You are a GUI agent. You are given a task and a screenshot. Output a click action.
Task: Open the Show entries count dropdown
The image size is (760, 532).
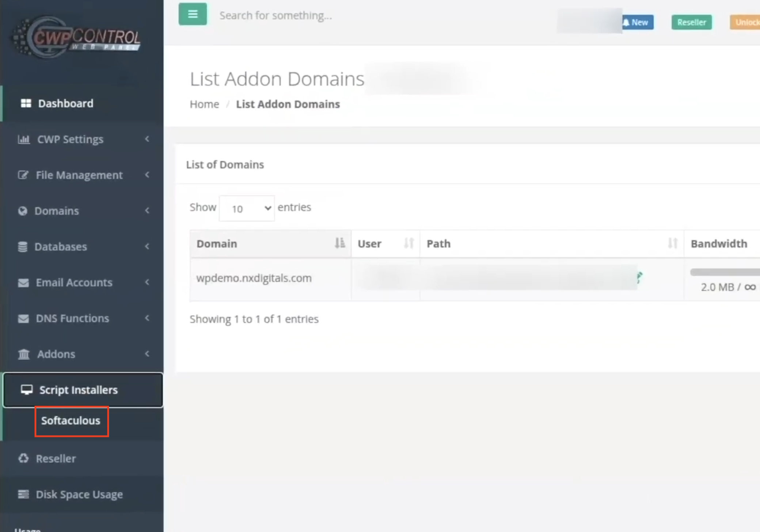pos(247,208)
